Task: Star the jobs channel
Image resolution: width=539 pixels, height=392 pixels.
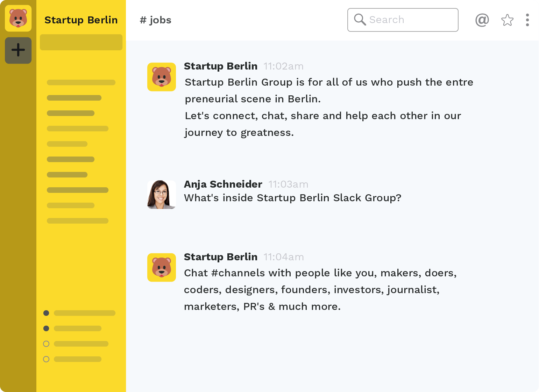Action: pos(507,20)
